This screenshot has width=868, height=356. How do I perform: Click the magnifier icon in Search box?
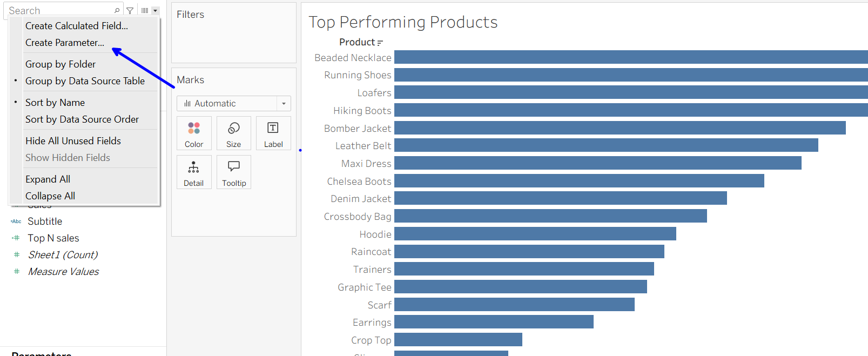[x=117, y=10]
